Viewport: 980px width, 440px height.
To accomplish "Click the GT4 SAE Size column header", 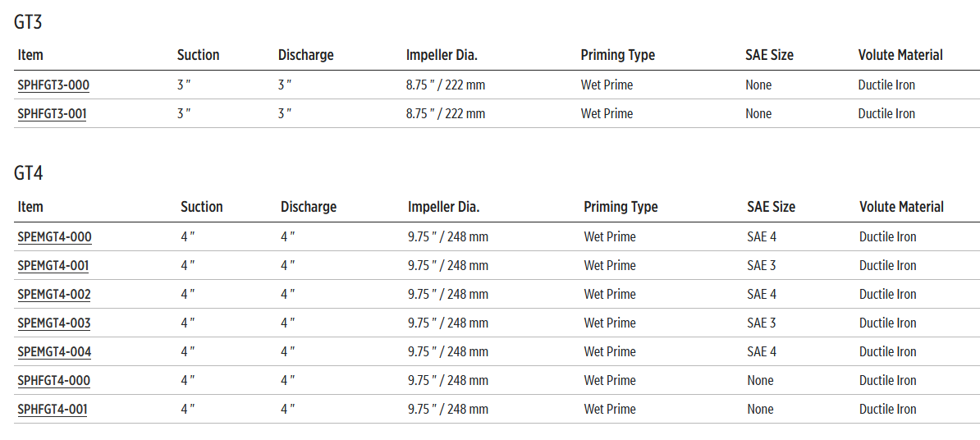I will tap(771, 207).
